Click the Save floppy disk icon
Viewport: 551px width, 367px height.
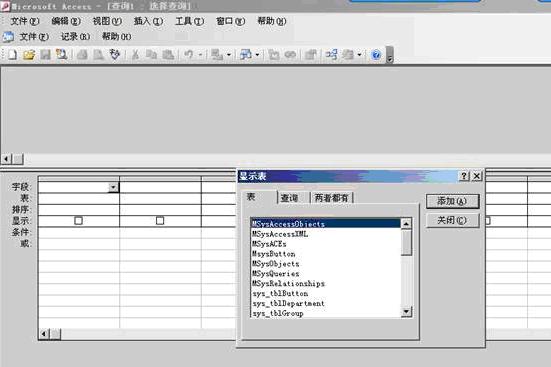coord(45,54)
